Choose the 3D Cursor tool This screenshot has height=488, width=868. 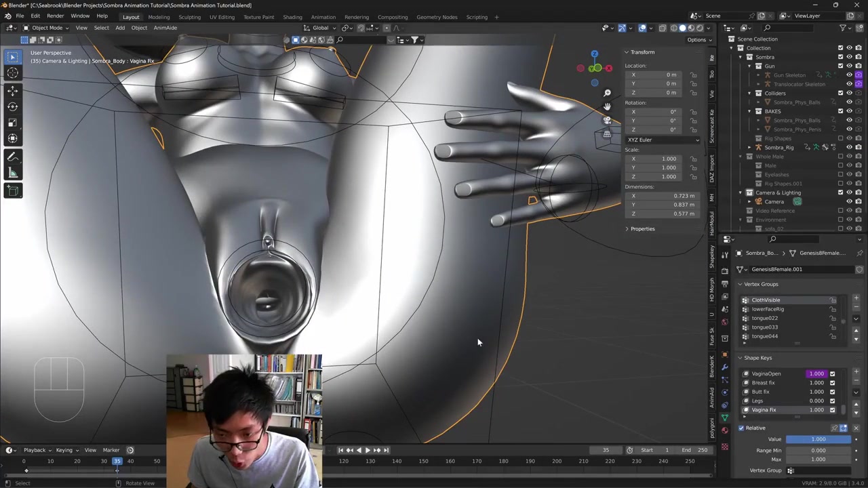[12, 73]
